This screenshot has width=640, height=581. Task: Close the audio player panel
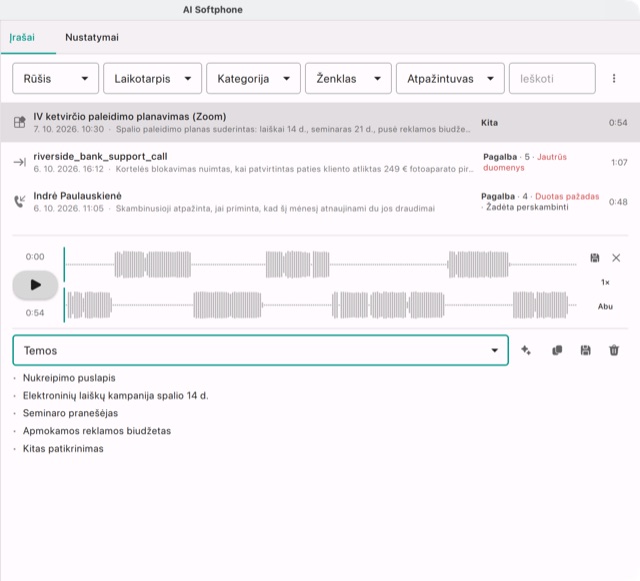click(616, 258)
